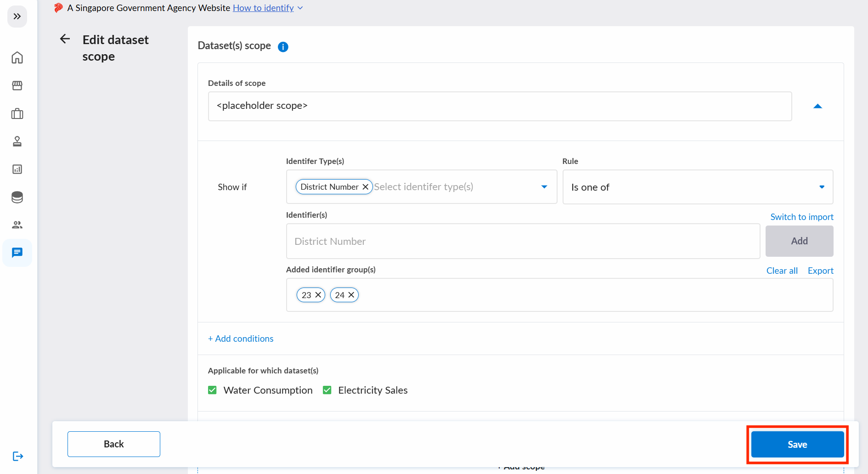
Task: Open the briefcase icon in sidebar
Action: tap(17, 113)
